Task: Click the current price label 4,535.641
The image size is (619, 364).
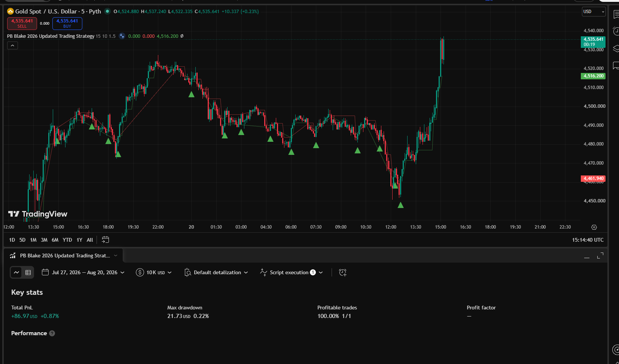Action: (x=593, y=42)
